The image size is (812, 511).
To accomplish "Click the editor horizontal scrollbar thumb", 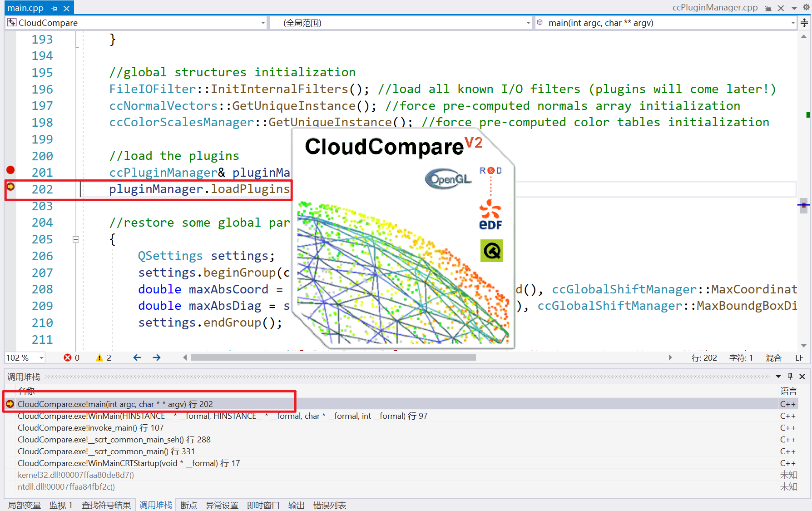I will [x=333, y=358].
